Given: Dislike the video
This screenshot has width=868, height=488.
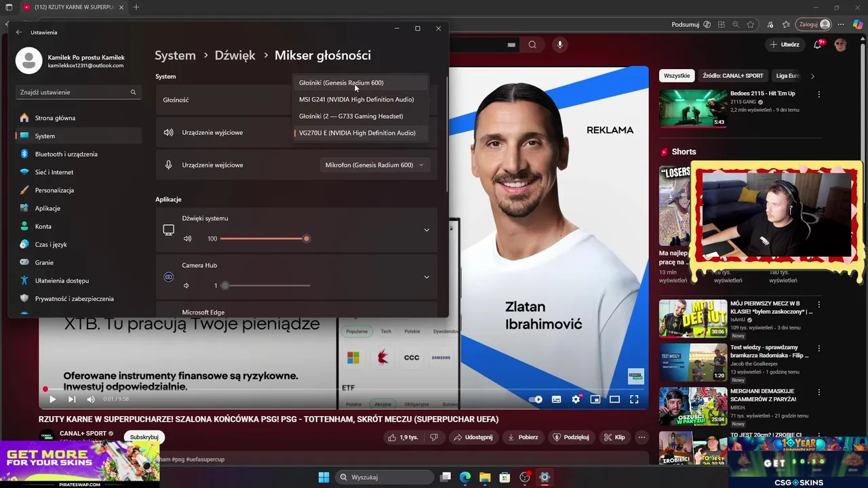Looking at the screenshot, I should click(x=434, y=437).
